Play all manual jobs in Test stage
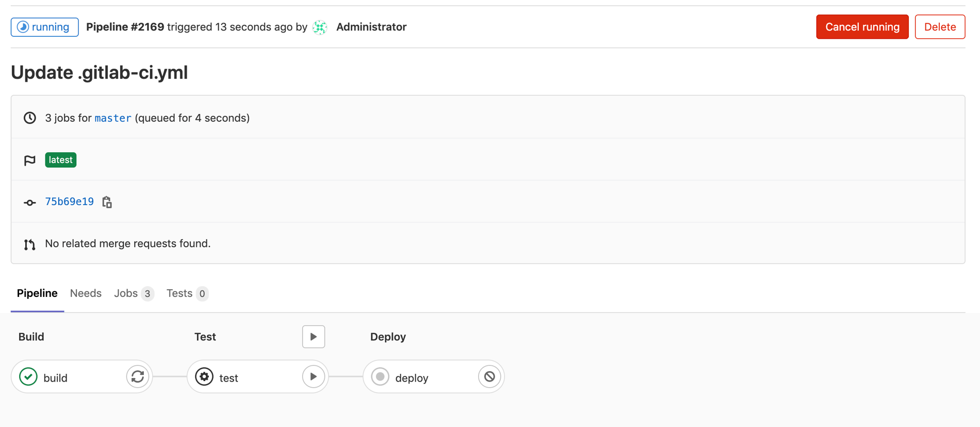The width and height of the screenshot is (980, 427). (x=313, y=337)
